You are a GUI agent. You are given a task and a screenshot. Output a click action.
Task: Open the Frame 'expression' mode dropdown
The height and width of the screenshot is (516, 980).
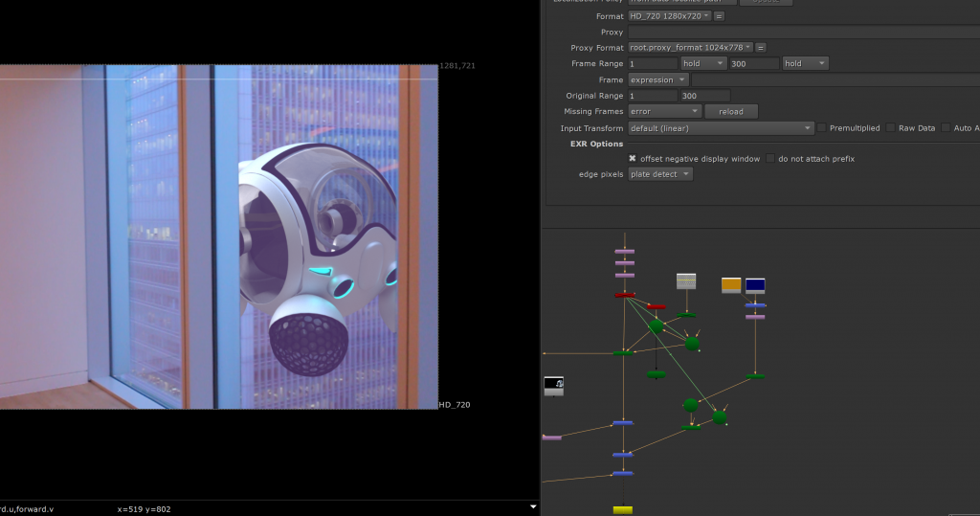[658, 80]
